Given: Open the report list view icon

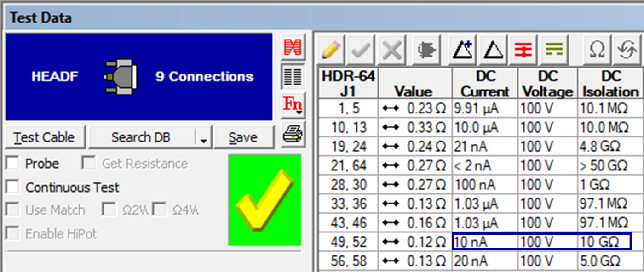Looking at the screenshot, I should coord(293,77).
